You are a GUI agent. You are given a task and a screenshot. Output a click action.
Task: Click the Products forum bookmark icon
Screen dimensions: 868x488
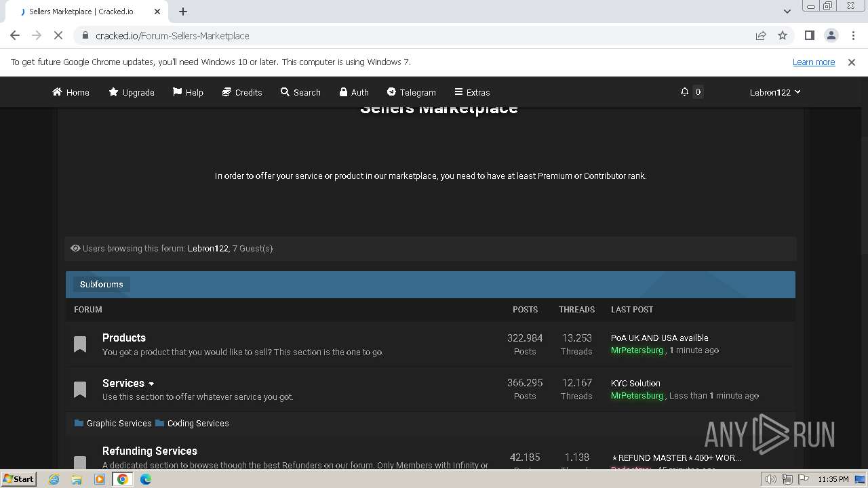coord(80,344)
